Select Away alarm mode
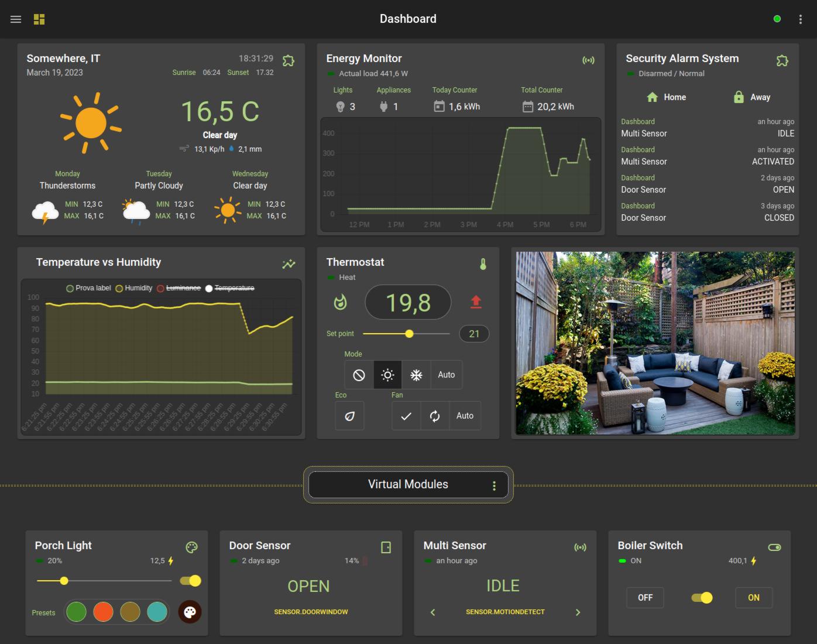The width and height of the screenshot is (817, 644). click(x=751, y=97)
